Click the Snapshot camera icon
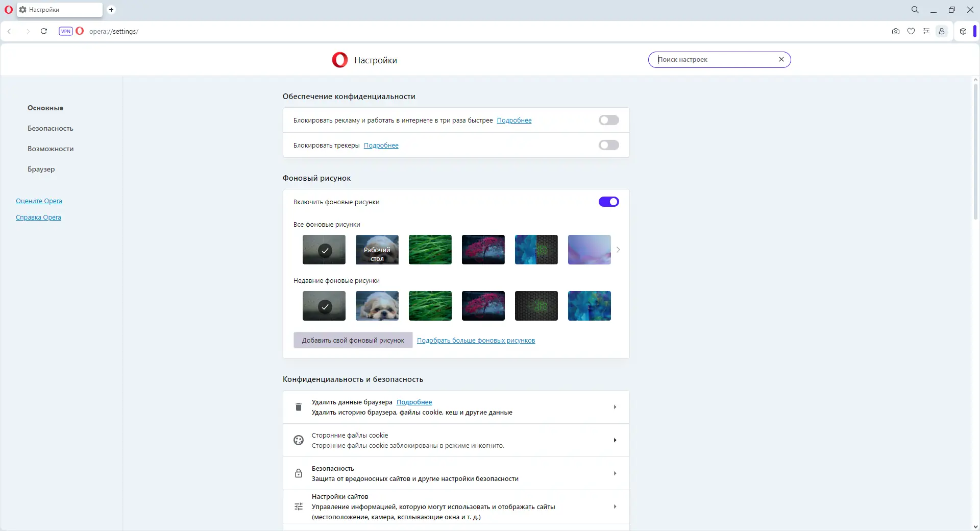 coord(896,31)
